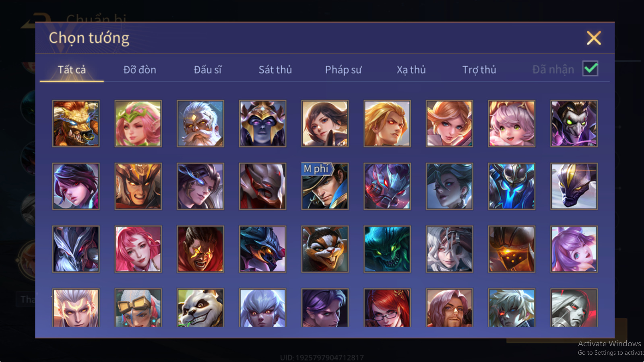Show the Sát thủ heroes tab
644x362 pixels.
(x=275, y=70)
